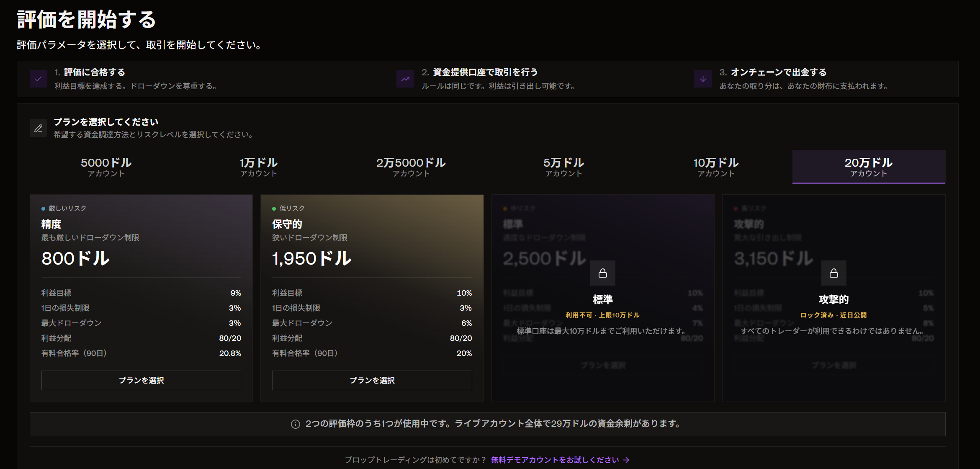Select the 20万ドル account tab
Screen dimensions: 980x469
point(869,167)
